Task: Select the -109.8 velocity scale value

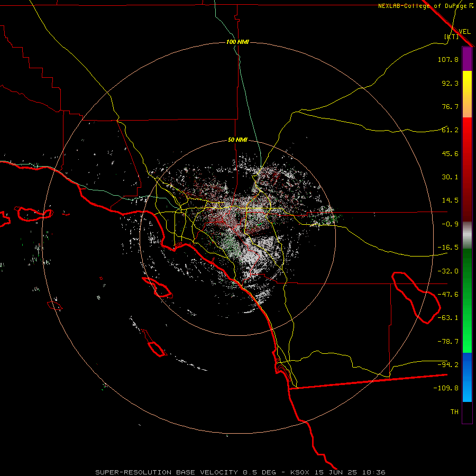Action: [446, 388]
